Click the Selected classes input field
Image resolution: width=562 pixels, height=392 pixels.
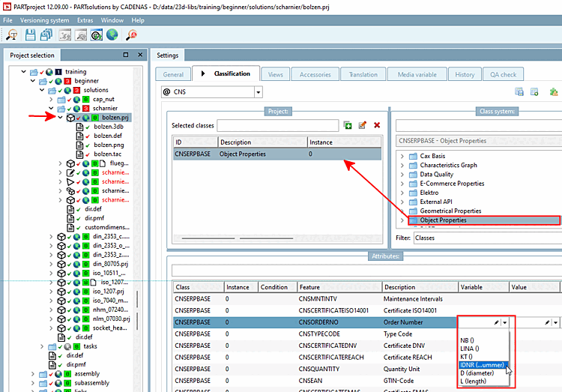tap(277, 125)
